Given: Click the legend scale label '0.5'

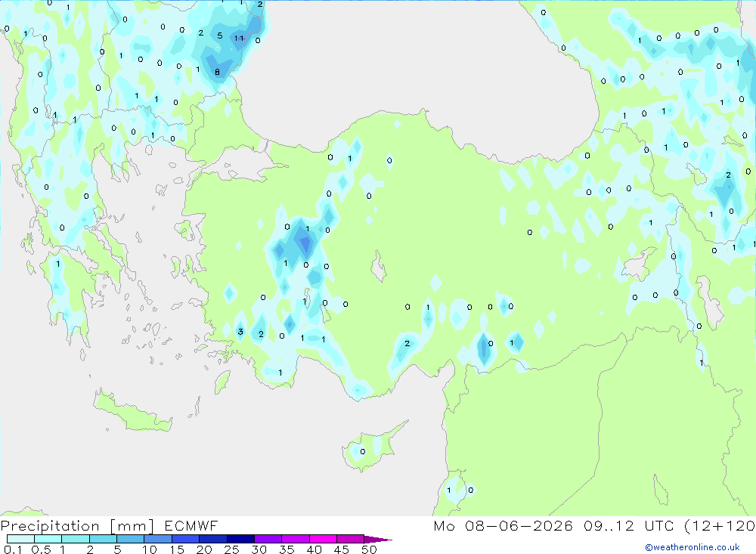Looking at the screenshot, I should tap(41, 549).
